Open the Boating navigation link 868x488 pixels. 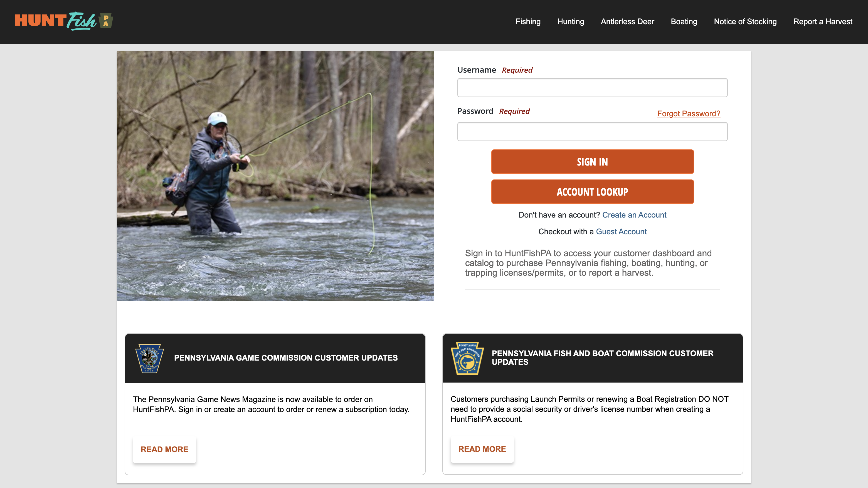tap(684, 22)
